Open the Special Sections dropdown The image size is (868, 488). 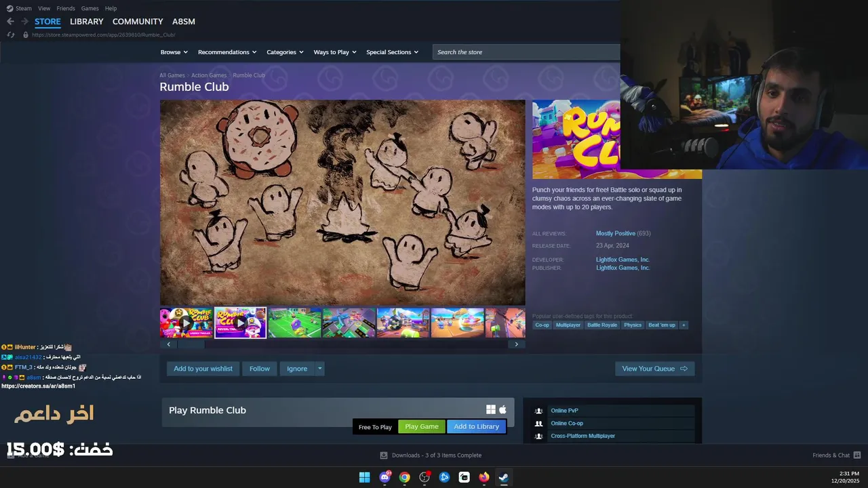[x=393, y=52]
